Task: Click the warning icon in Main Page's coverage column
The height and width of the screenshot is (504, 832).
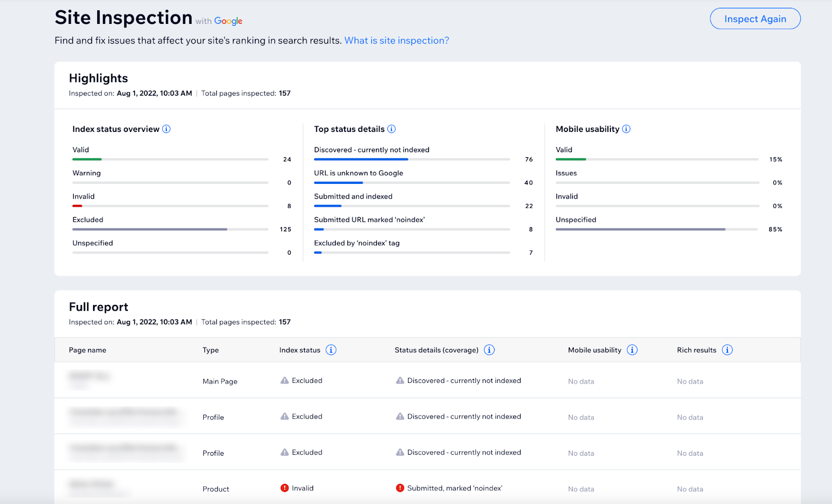Action: tap(400, 380)
